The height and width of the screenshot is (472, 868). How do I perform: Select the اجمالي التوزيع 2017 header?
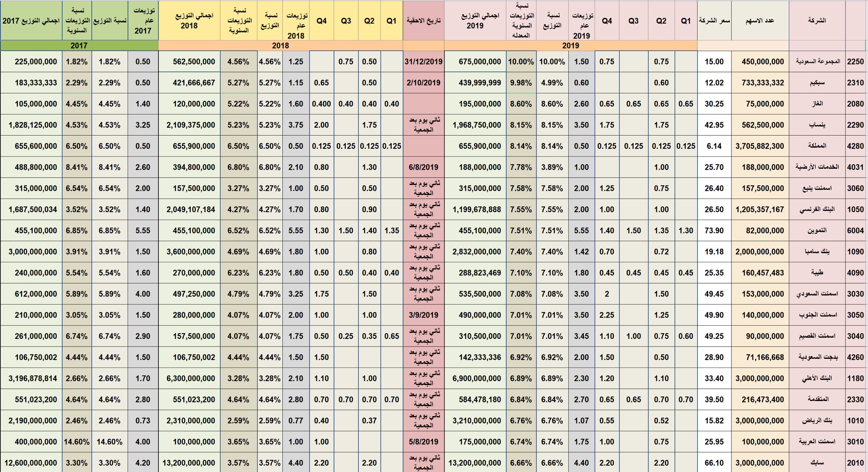[31, 20]
